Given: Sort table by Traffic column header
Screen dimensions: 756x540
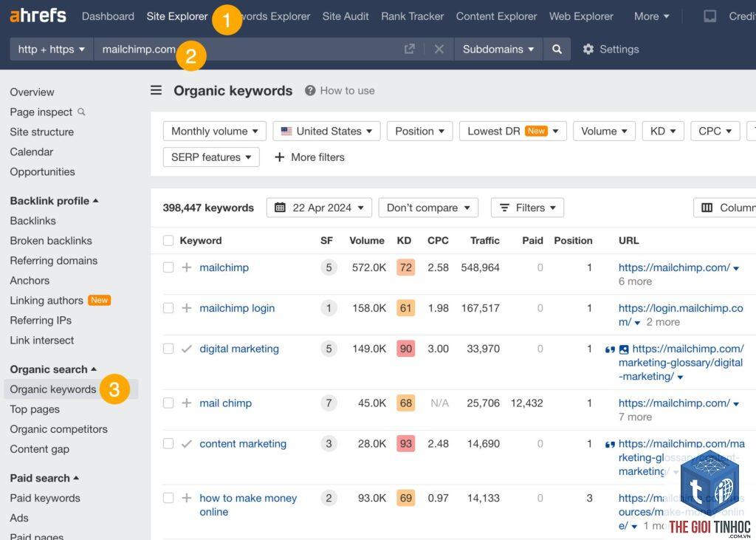Looking at the screenshot, I should [484, 240].
